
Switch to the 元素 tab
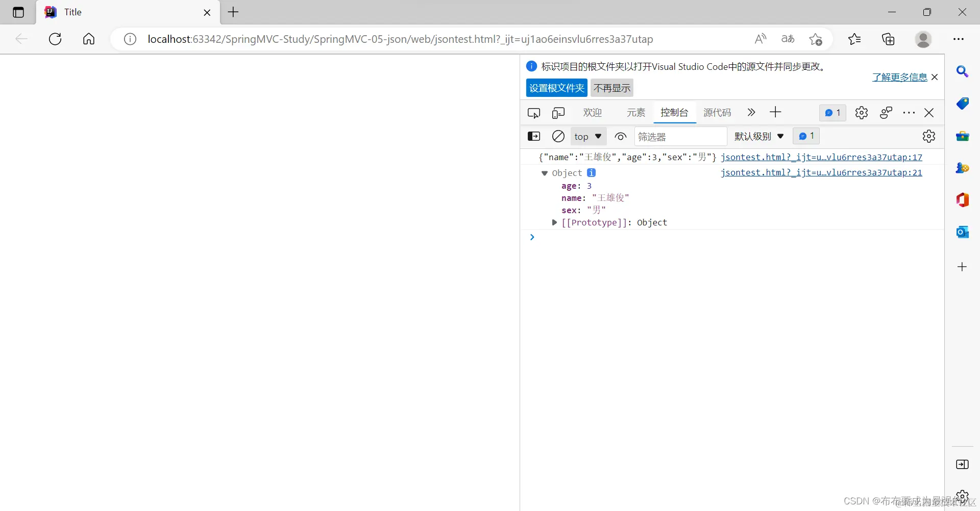point(636,112)
